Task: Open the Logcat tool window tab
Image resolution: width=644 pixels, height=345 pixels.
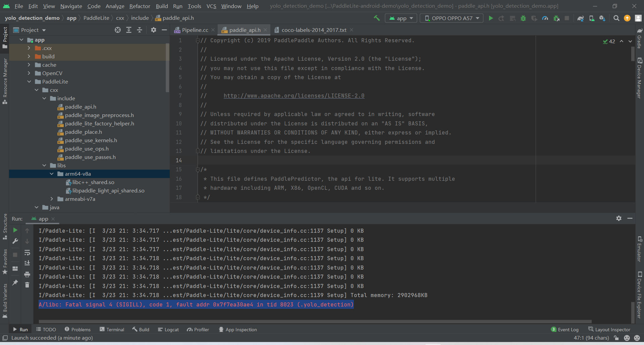Action: [168, 330]
